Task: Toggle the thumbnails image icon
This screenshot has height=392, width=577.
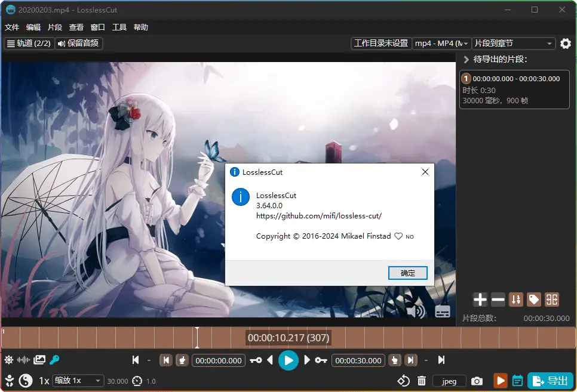Action: [x=39, y=360]
